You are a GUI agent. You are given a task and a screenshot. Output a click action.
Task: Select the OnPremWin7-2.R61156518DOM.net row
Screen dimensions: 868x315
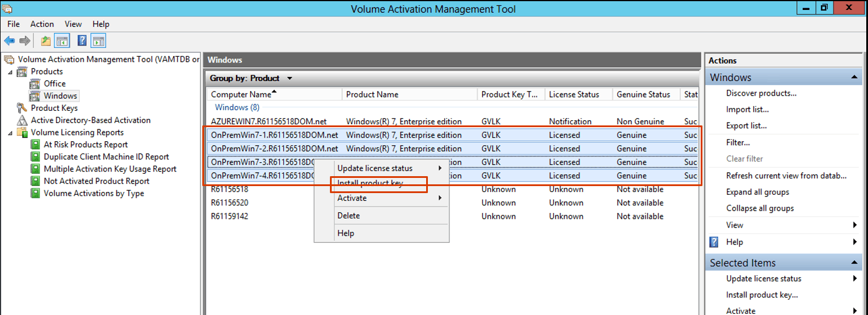click(452, 148)
